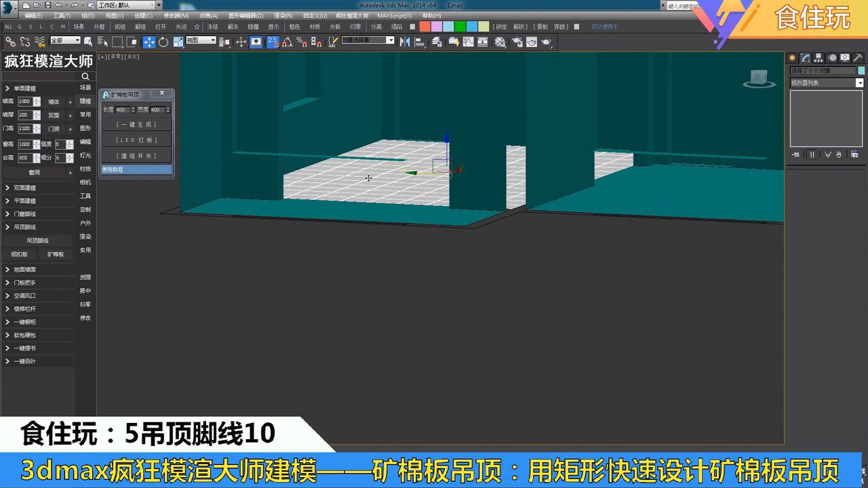
Task: Switch to the Modify panel tab
Action: pos(805,58)
